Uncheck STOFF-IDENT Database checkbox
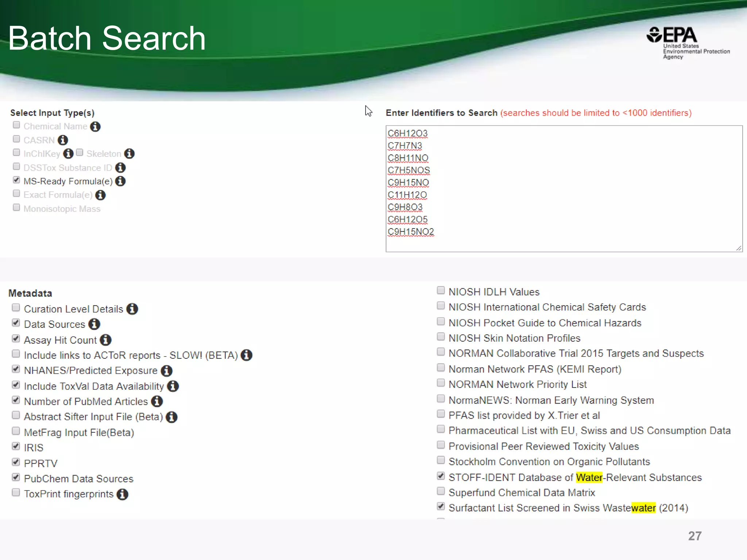This screenshot has height=560, width=747. [441, 476]
